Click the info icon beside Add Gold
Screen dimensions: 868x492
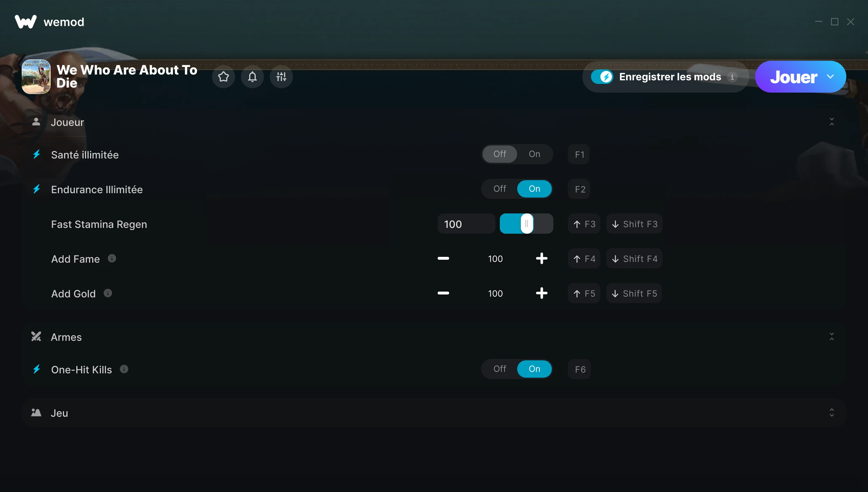(108, 293)
